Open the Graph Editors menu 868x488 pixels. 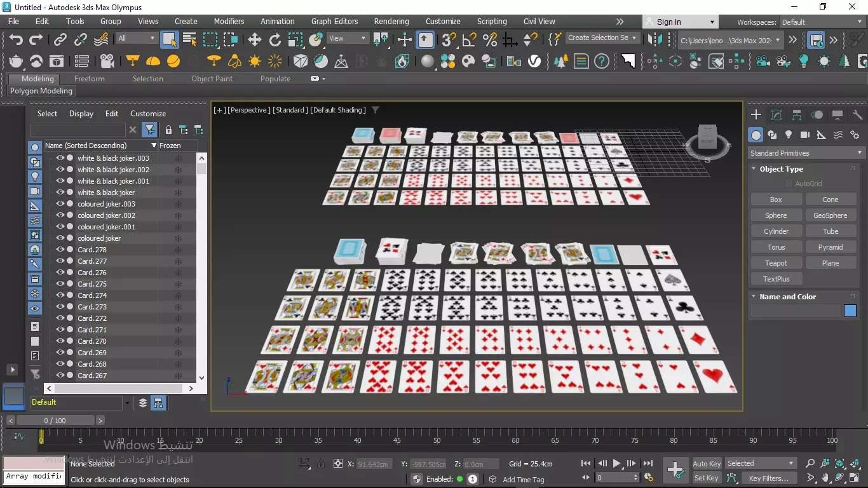[x=335, y=22]
